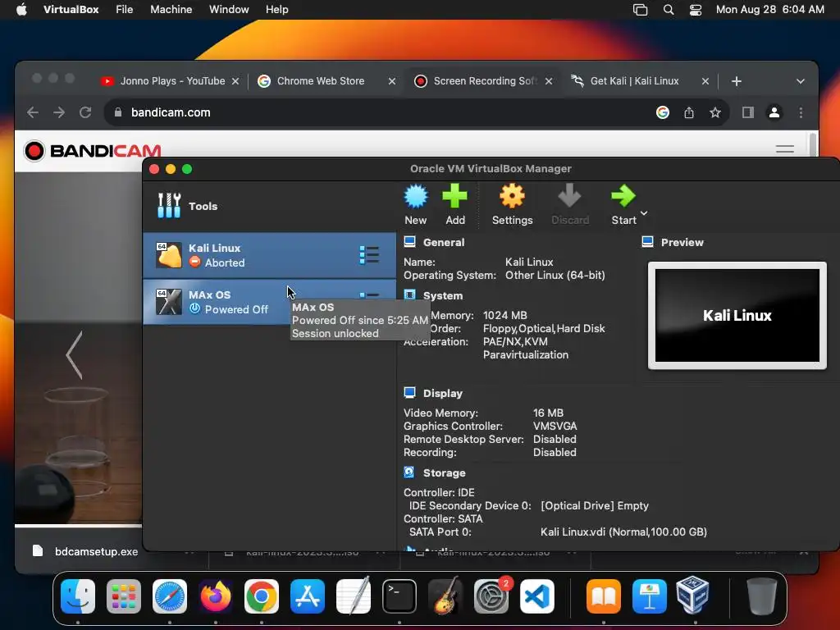
Task: Open Finder from the Dock
Action: [78, 596]
